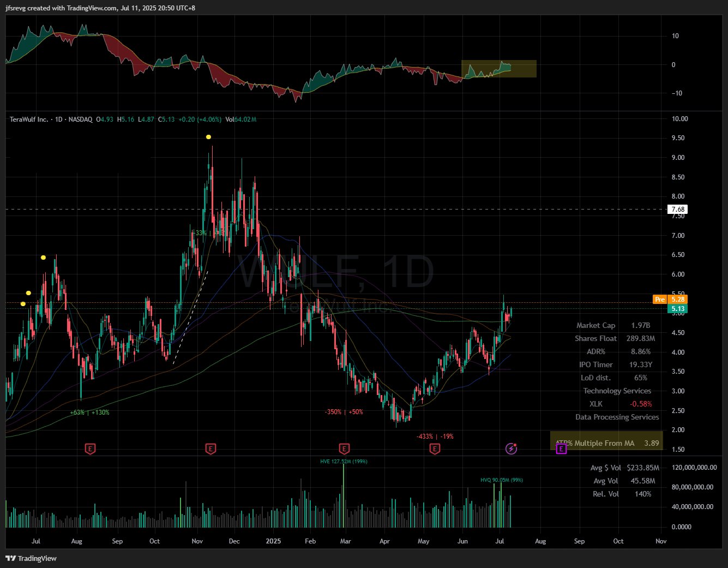Viewport: 728px width, 568px height.
Task: Click the ADR% 8.86% value
Action: point(641,351)
